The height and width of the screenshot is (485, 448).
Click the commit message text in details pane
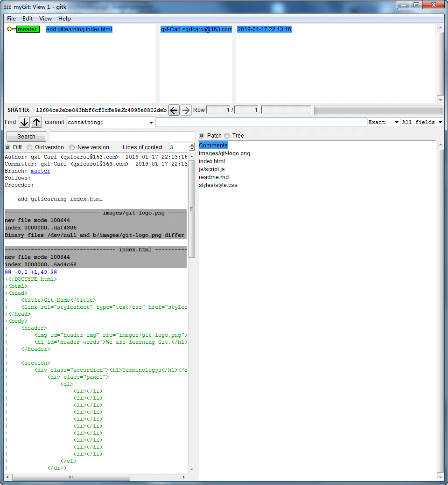[60, 199]
